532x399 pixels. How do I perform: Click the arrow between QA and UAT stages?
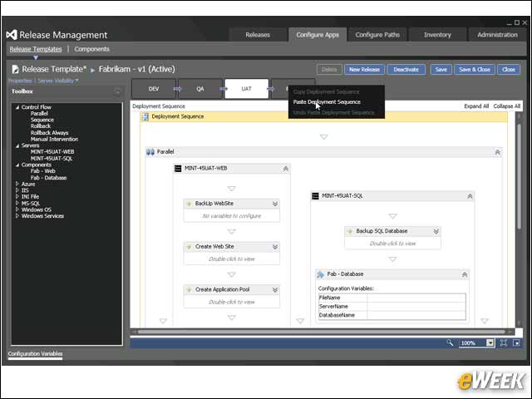224,89
